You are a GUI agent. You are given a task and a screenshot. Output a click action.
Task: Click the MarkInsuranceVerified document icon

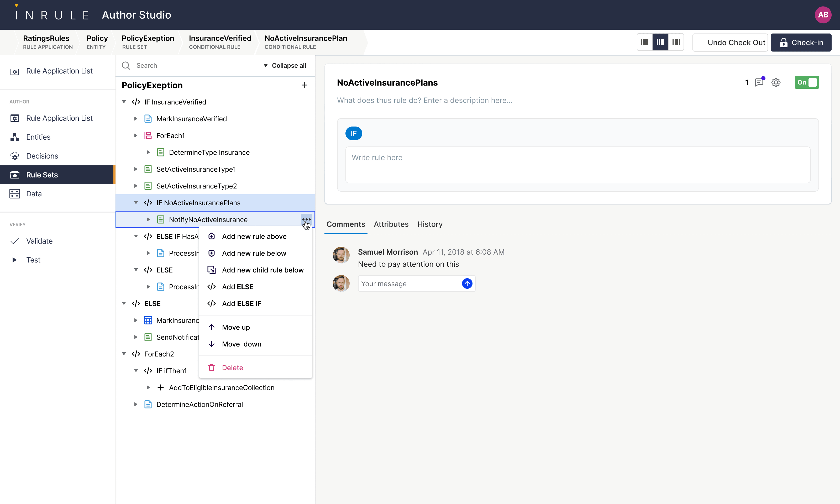click(148, 119)
